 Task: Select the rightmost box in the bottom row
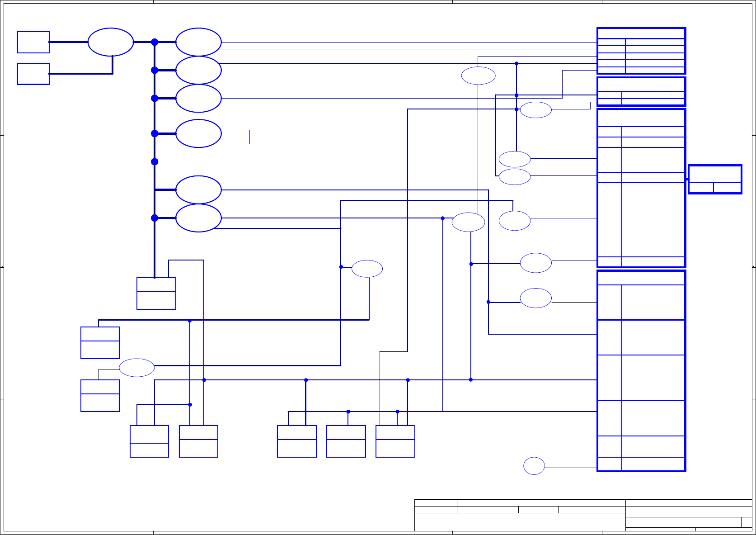[x=395, y=441]
